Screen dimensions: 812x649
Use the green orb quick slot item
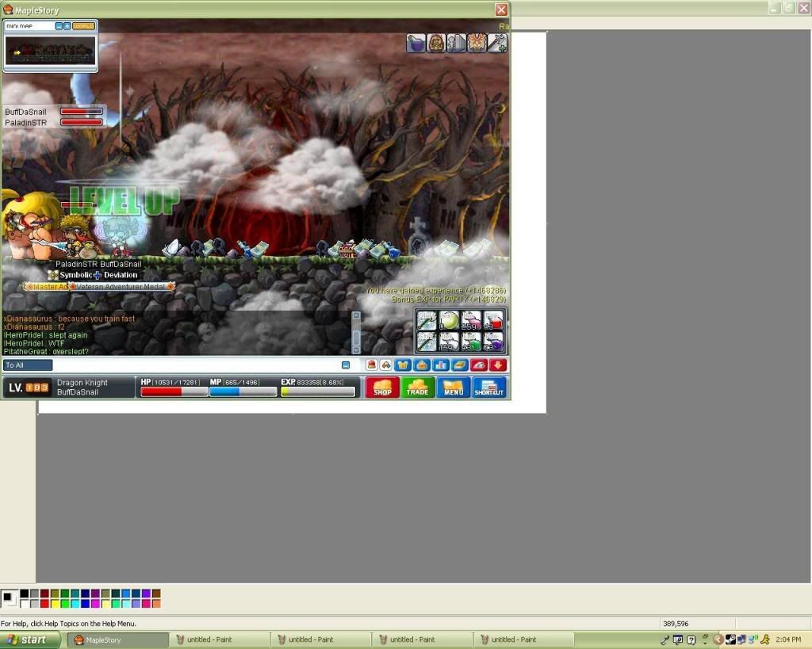pyautogui.click(x=449, y=320)
